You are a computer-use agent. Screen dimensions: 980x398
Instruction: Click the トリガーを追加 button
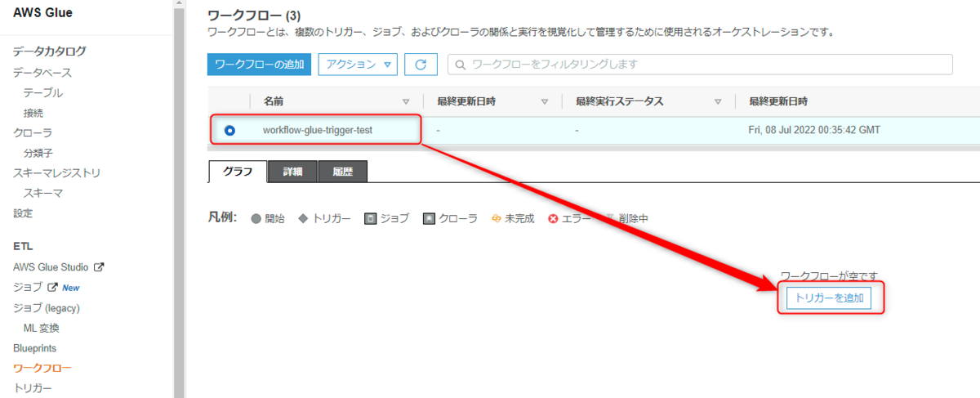(x=829, y=298)
